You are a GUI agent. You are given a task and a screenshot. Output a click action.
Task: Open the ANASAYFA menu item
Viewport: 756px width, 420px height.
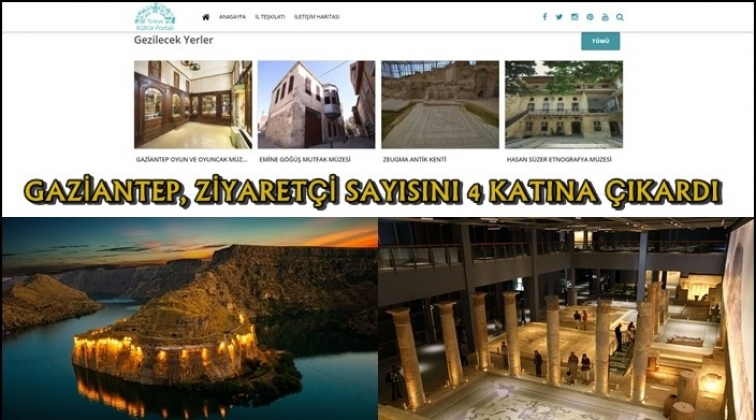click(233, 17)
